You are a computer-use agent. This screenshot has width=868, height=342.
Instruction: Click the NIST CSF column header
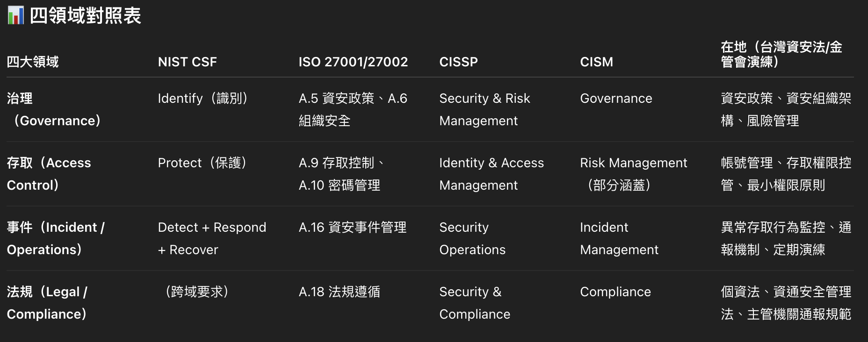188,62
